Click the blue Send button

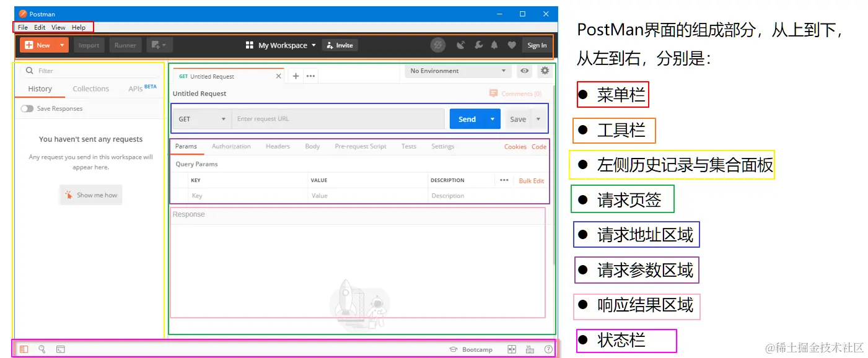click(467, 119)
